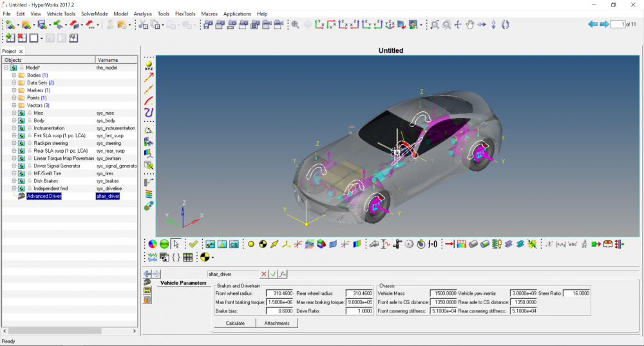The width and height of the screenshot is (644, 346).
Task: Select the coil spring damper tool
Action: (x=497, y=244)
